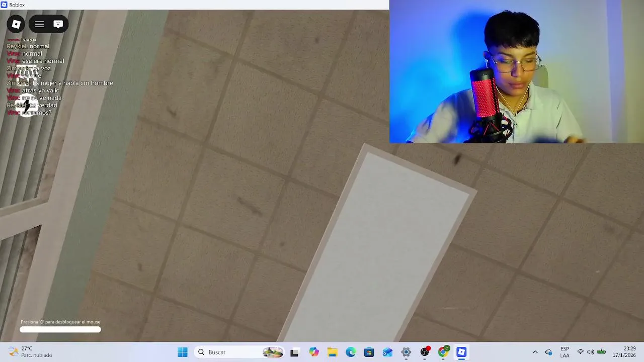644x362 pixels.
Task: Open File Explorer from the taskbar
Action: coord(332,352)
